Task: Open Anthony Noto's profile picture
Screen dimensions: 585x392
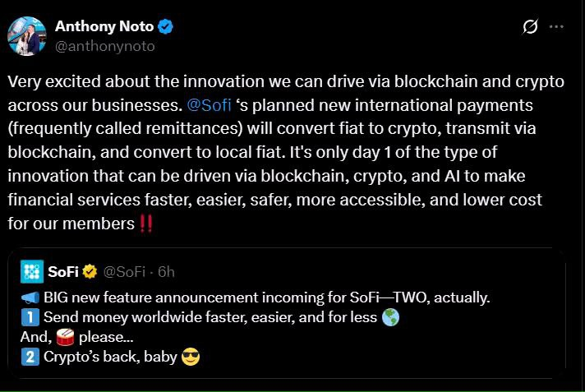Action: [x=27, y=36]
